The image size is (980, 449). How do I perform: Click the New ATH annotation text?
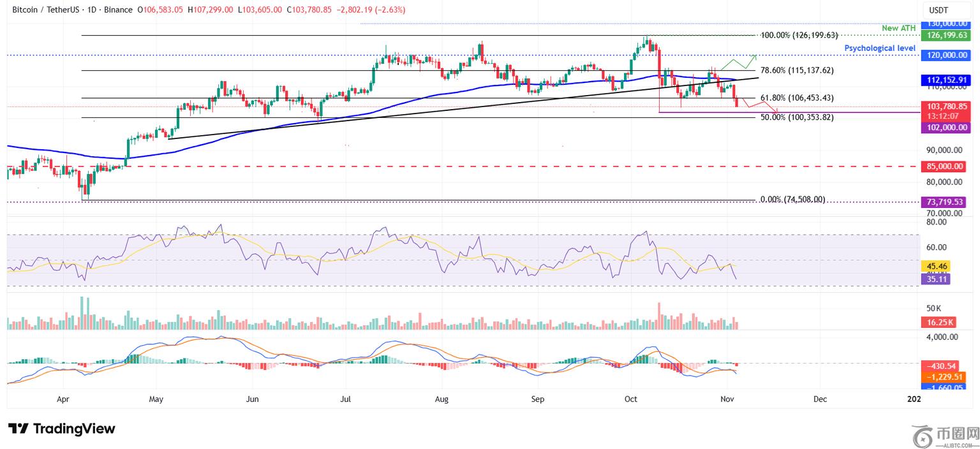click(x=899, y=29)
